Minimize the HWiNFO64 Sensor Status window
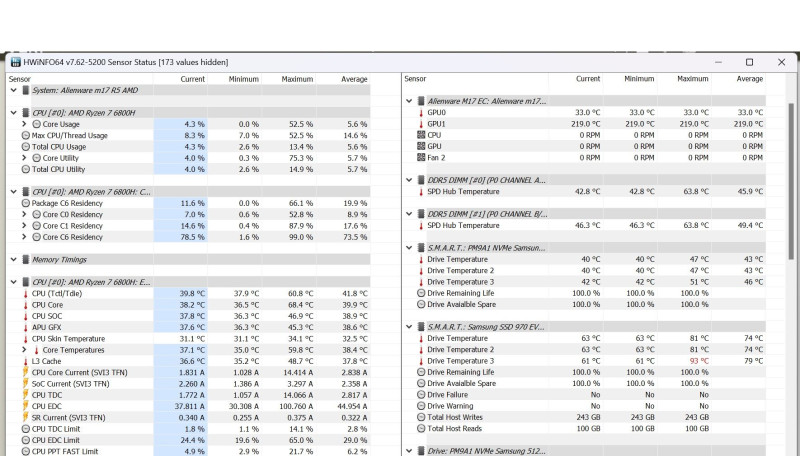Viewport: 800px width, 456px height. 718,62
